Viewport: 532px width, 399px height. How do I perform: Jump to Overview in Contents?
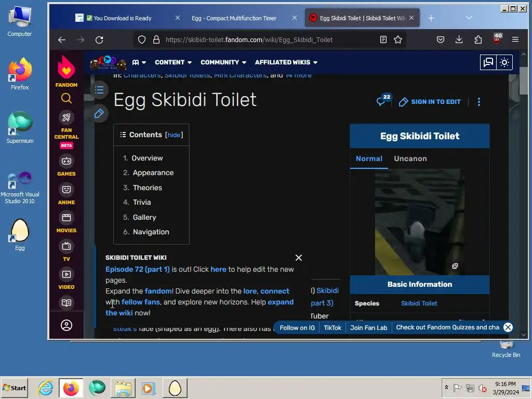coord(147,158)
